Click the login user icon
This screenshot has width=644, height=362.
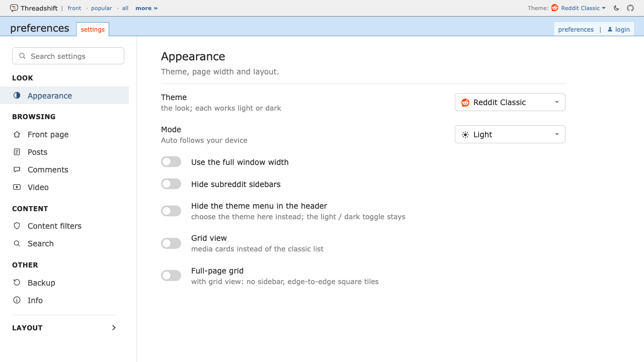(x=610, y=30)
